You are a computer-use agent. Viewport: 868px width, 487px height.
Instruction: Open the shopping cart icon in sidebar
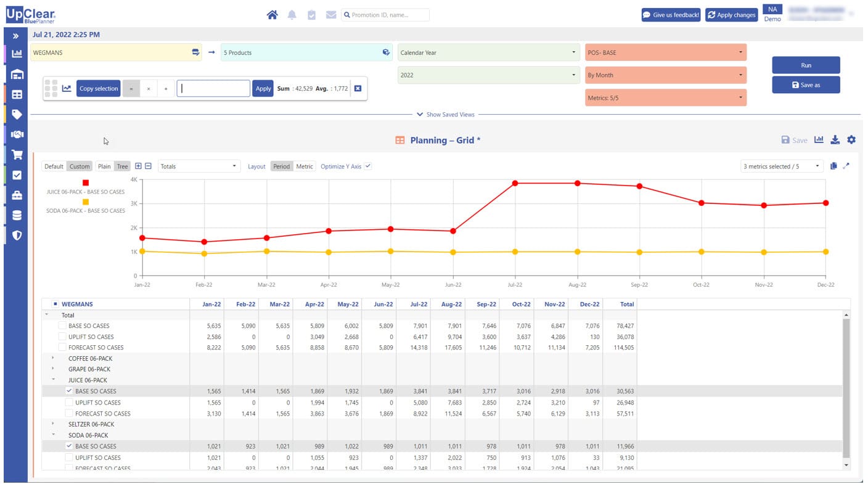17,155
